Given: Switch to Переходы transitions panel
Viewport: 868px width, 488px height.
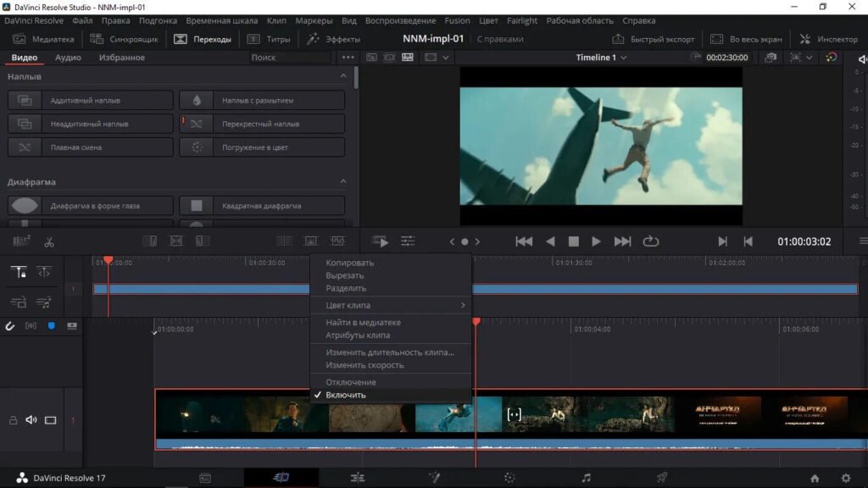Looking at the screenshot, I should (203, 39).
